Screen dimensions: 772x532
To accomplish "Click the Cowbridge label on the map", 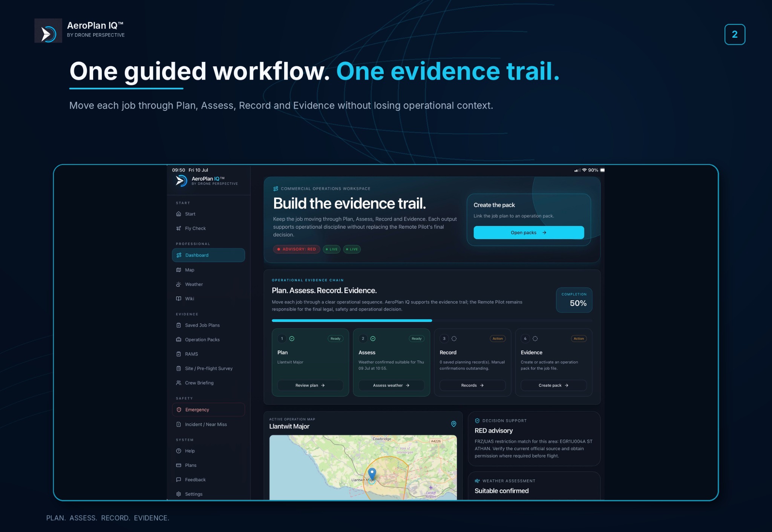I will tap(381, 438).
